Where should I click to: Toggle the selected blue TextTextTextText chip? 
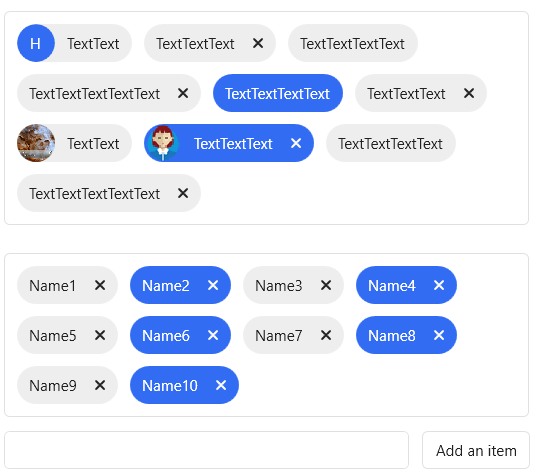tap(278, 93)
